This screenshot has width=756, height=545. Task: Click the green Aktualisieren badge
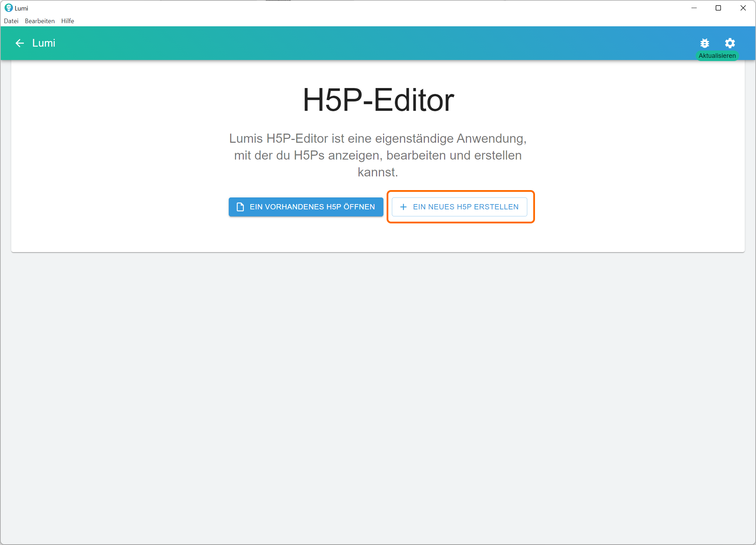coord(717,56)
